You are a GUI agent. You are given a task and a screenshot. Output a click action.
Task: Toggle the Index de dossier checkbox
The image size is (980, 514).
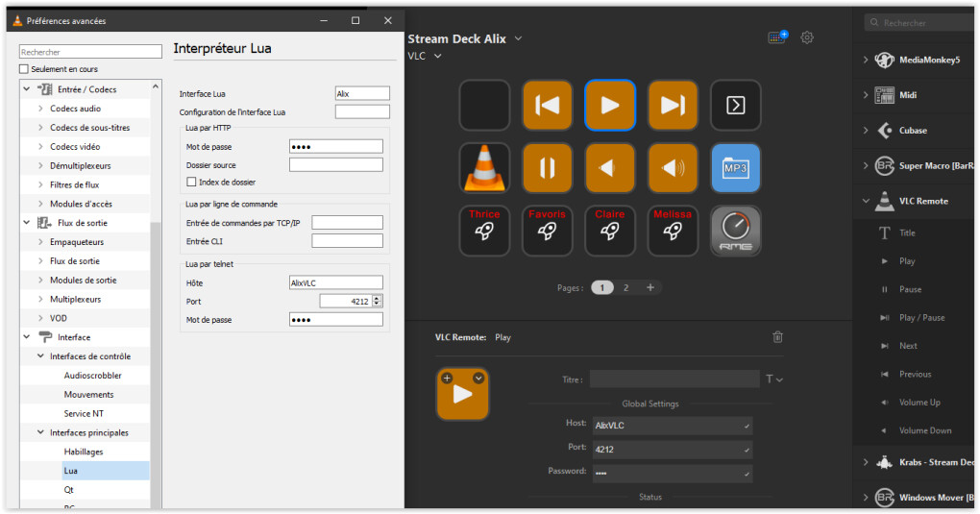coord(191,182)
